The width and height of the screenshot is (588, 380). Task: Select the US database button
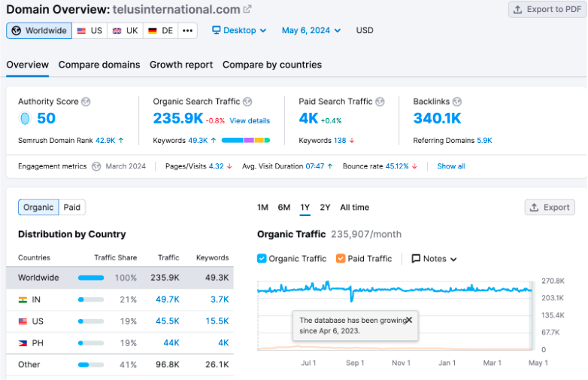(89, 30)
